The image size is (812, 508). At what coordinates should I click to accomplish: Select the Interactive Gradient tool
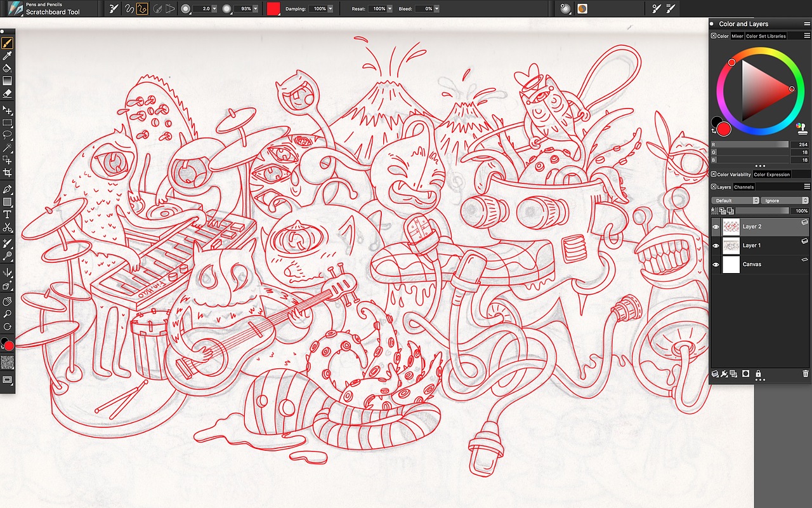click(x=8, y=81)
